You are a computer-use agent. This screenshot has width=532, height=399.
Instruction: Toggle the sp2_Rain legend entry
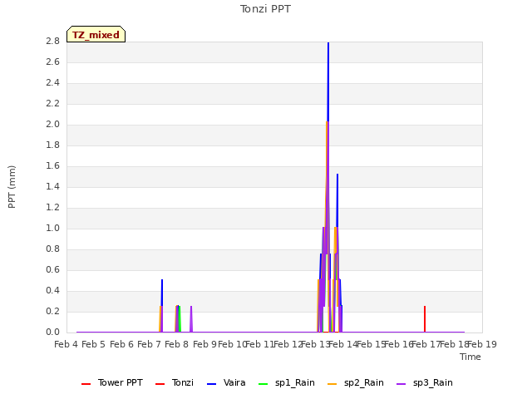[x=356, y=382]
